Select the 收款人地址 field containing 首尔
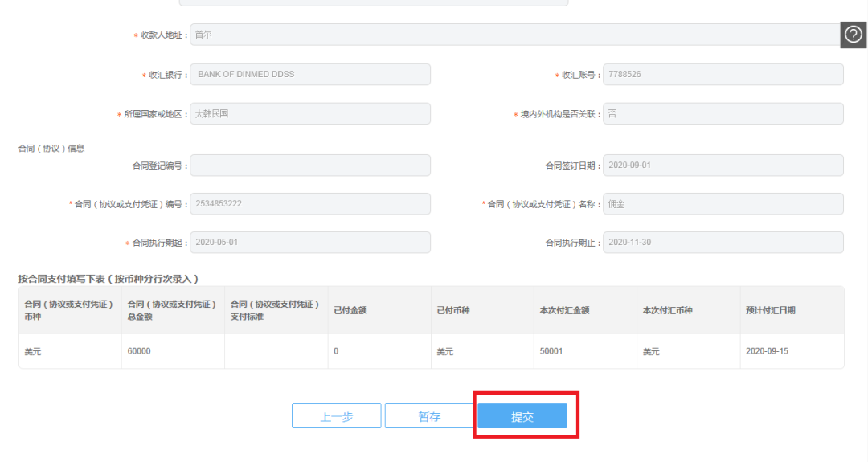 [x=516, y=35]
